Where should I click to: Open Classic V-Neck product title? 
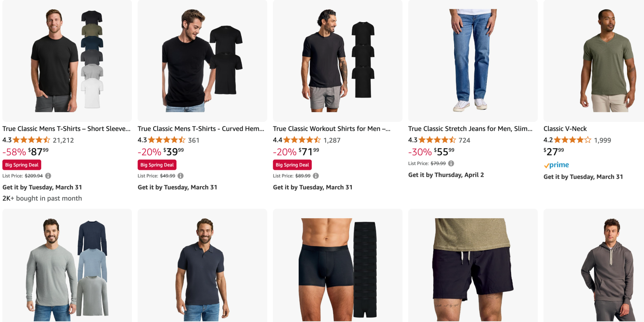[565, 129]
